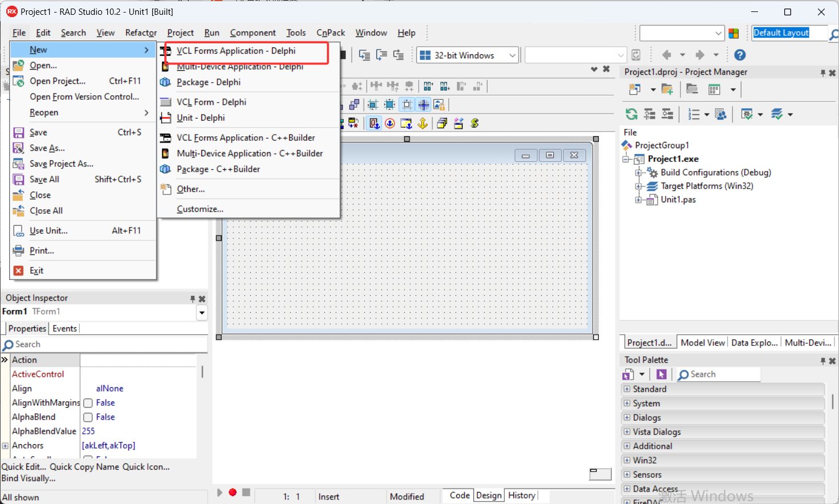Image resolution: width=839 pixels, height=504 pixels.
Task: Click the Windows logo icon near layout combo
Action: 733,34
